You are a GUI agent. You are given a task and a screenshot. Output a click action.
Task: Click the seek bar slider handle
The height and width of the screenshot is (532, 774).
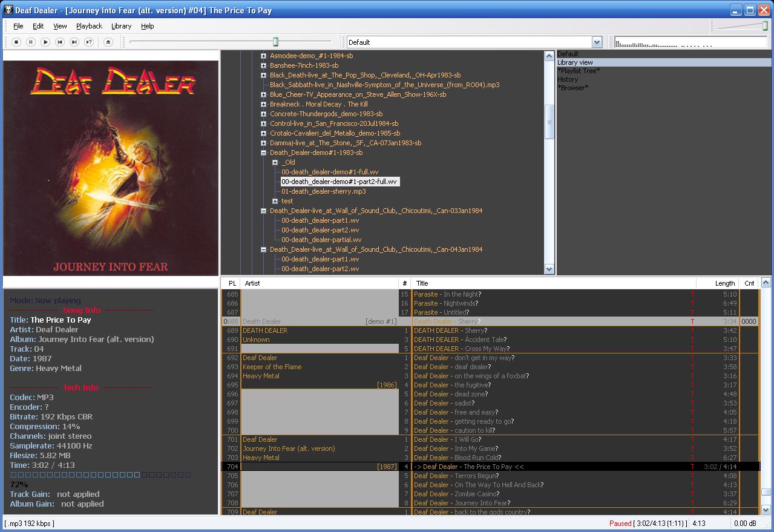coord(275,42)
